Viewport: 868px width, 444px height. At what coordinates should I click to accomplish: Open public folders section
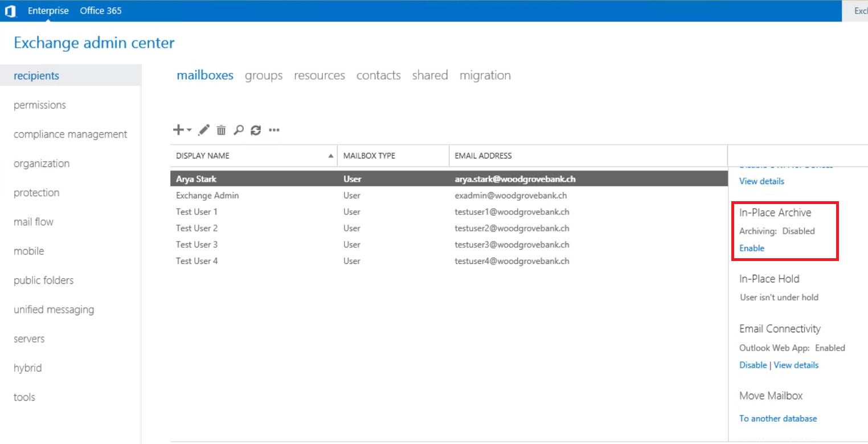coord(44,280)
